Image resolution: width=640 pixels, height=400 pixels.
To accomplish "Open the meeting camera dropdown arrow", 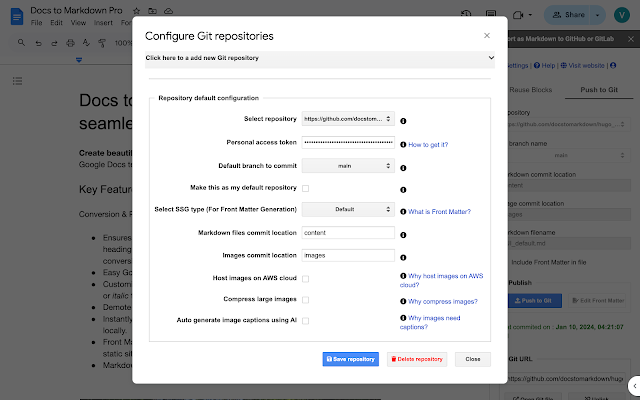I will coord(530,15).
